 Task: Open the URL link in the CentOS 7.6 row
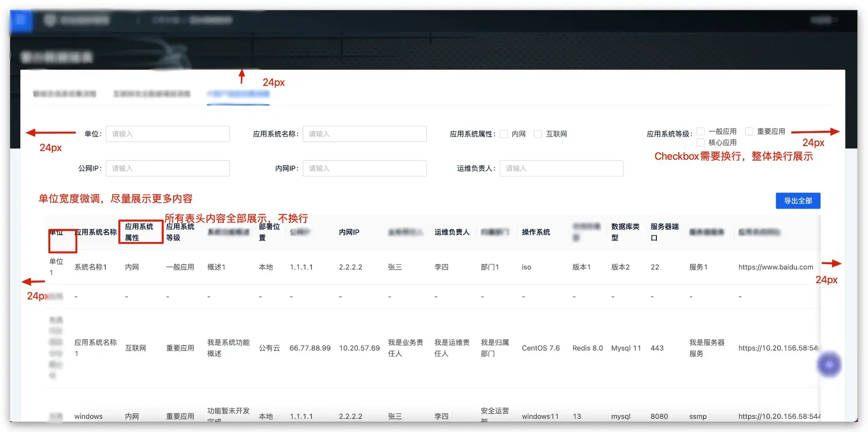point(778,348)
